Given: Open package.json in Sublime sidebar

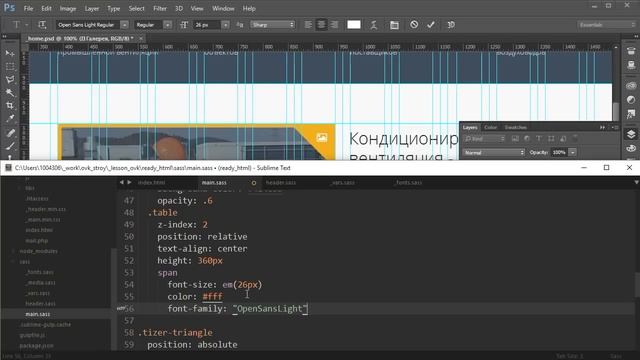Looking at the screenshot, I should point(36,346).
